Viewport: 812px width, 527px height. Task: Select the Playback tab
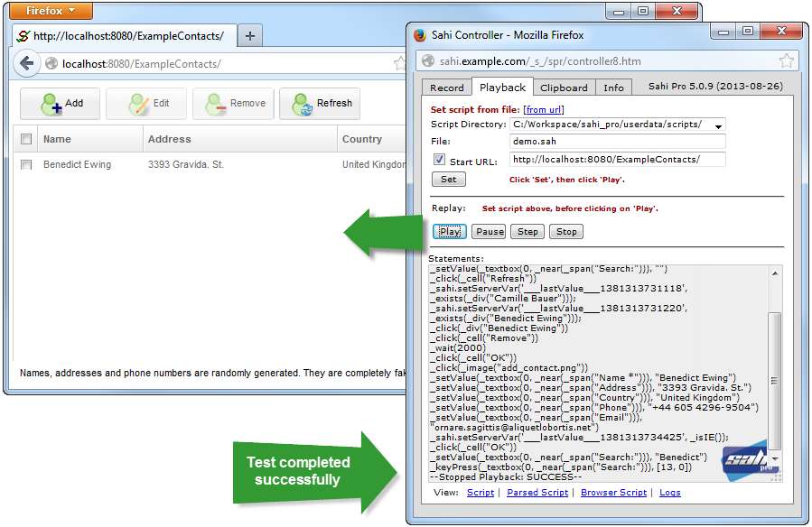coord(502,88)
